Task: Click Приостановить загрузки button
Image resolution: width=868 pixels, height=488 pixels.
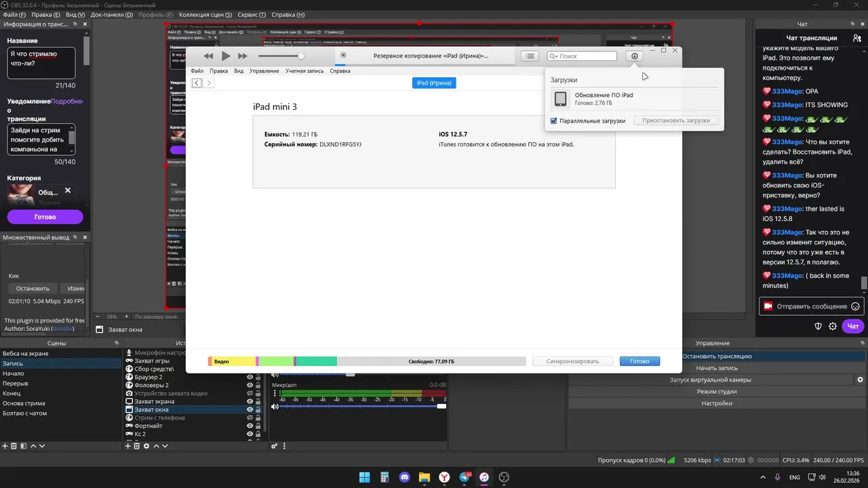Action: coord(676,121)
